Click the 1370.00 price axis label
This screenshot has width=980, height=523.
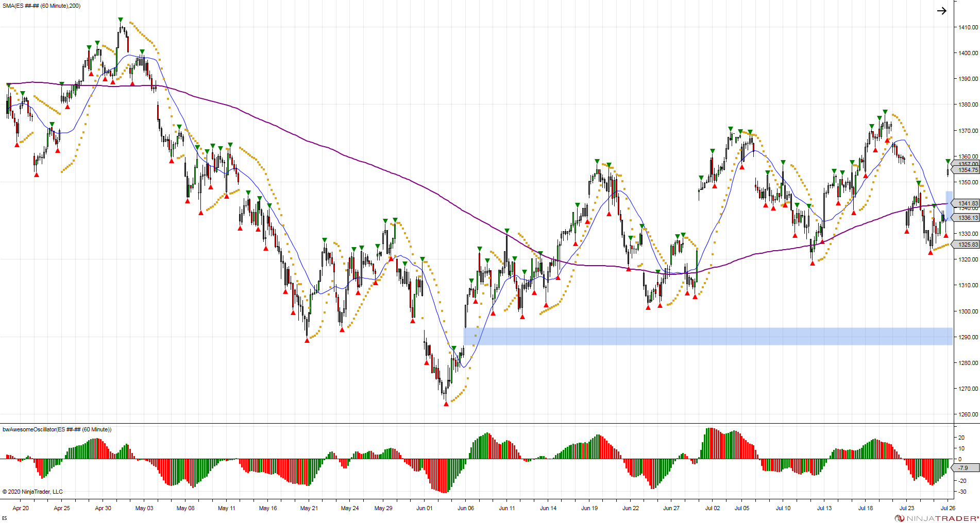point(968,131)
